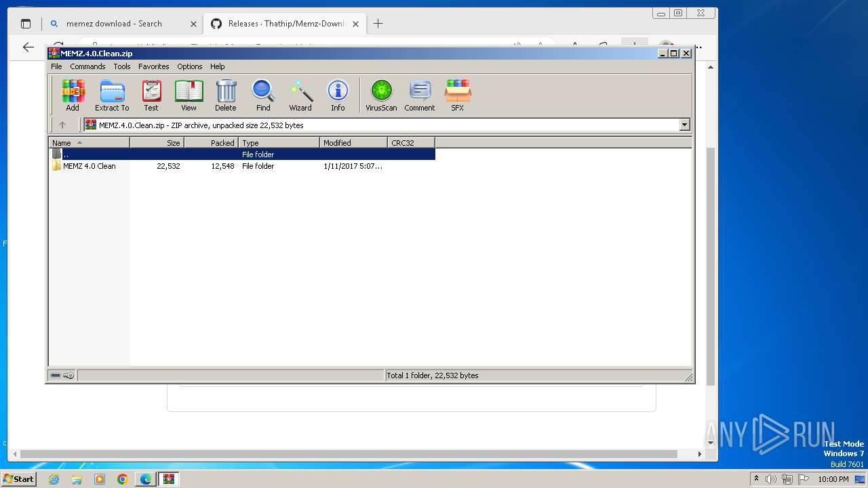Click the Delete trash can icon
Viewport: 868px width, 488px height.
pyautogui.click(x=226, y=95)
